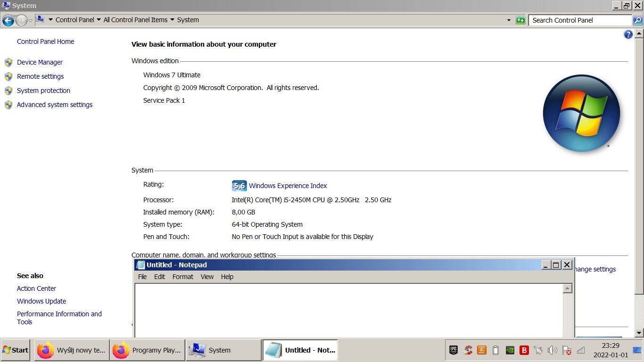Click the Search Control Panel field
The height and width of the screenshot is (362, 644).
[x=580, y=20]
